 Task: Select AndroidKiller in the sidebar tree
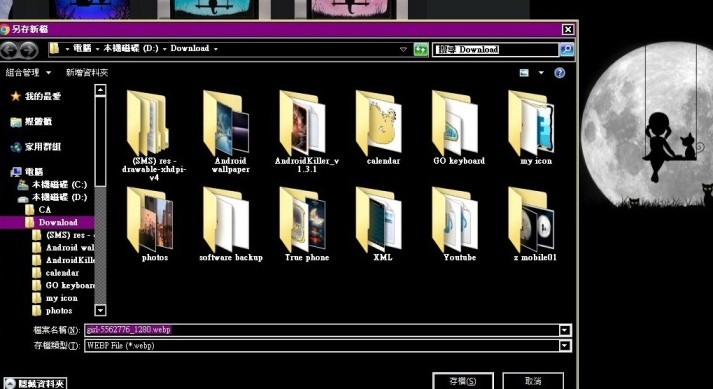pyautogui.click(x=64, y=260)
